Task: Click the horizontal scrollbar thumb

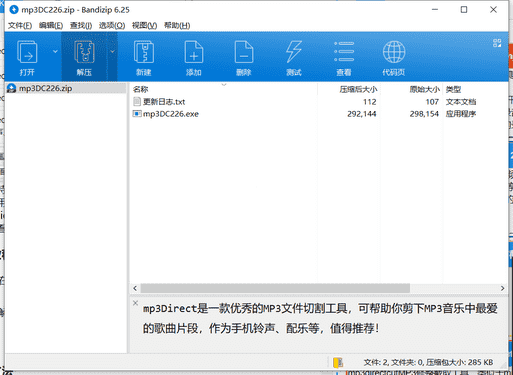Action: point(275,288)
